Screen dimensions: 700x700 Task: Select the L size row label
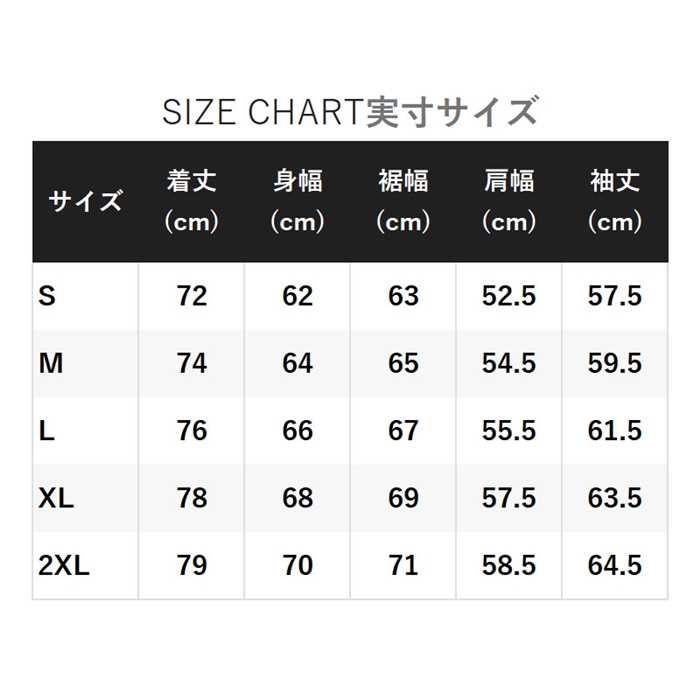(x=46, y=430)
